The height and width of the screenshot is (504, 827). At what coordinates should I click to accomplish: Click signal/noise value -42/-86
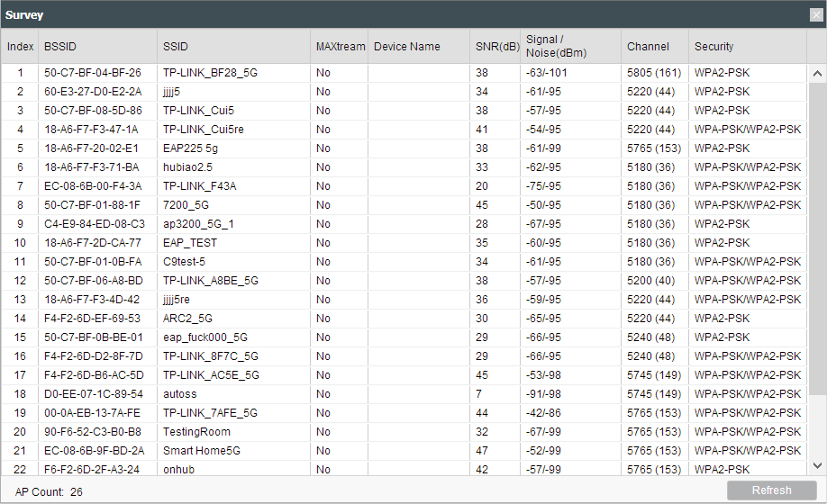click(543, 413)
